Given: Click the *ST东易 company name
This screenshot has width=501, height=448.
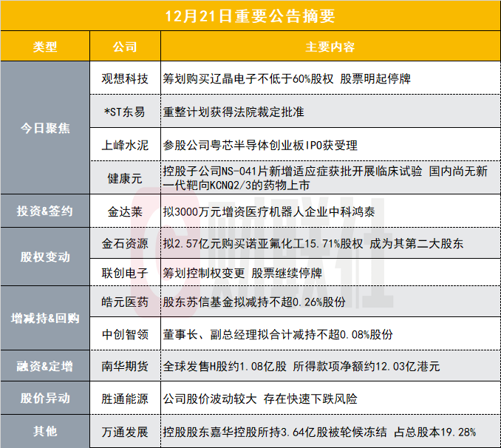Looking at the screenshot, I should pyautogui.click(x=124, y=112).
